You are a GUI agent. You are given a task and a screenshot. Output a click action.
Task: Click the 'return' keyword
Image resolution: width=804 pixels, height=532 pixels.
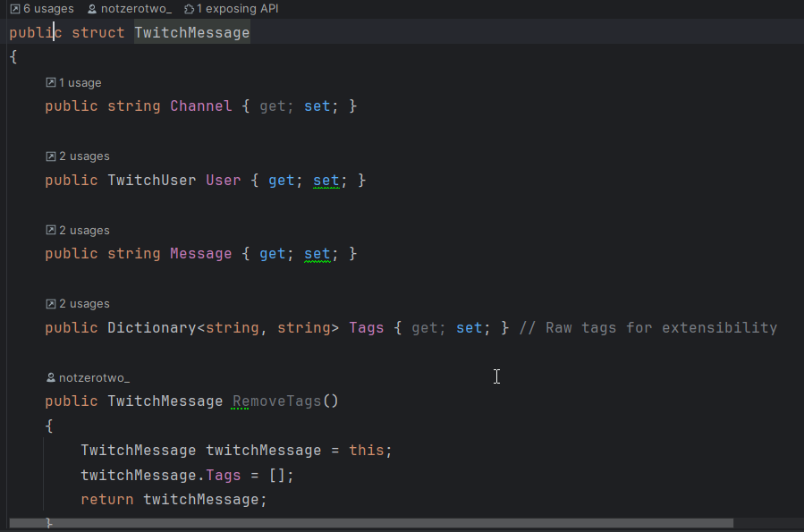coord(107,500)
